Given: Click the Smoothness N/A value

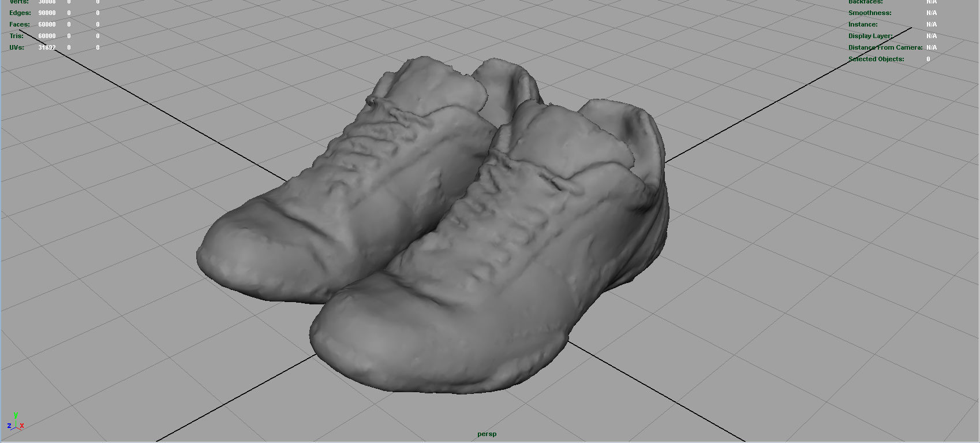Looking at the screenshot, I should (x=932, y=13).
